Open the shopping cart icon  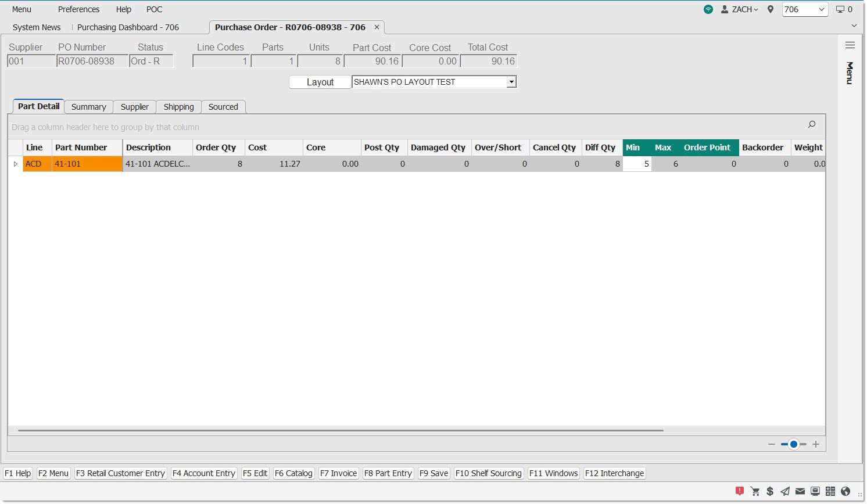pyautogui.click(x=755, y=491)
